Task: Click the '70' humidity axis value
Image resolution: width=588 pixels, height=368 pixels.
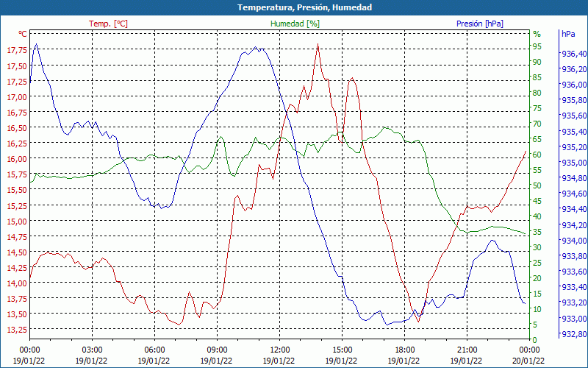Action: pyautogui.click(x=537, y=124)
